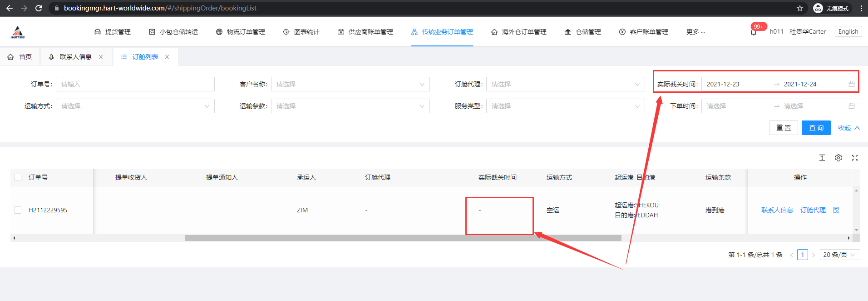The height and width of the screenshot is (301, 868).
Task: Click the 重置 button
Action: 783,128
